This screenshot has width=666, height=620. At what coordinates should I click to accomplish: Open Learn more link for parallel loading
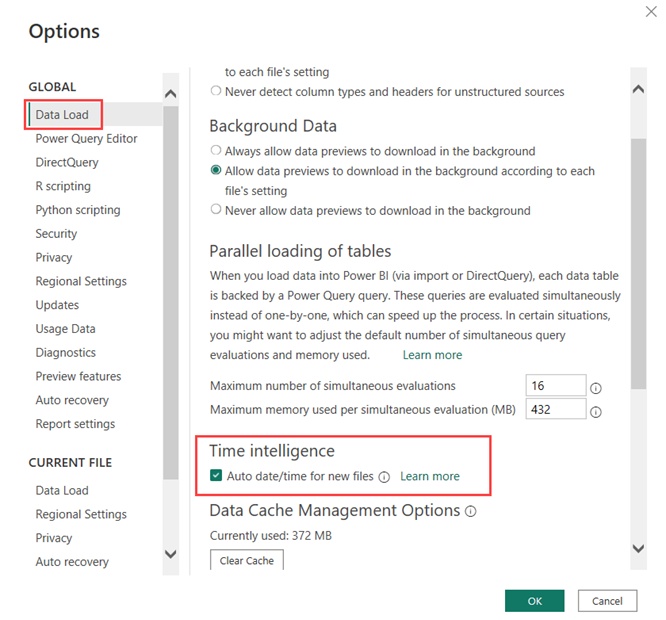pyautogui.click(x=432, y=355)
